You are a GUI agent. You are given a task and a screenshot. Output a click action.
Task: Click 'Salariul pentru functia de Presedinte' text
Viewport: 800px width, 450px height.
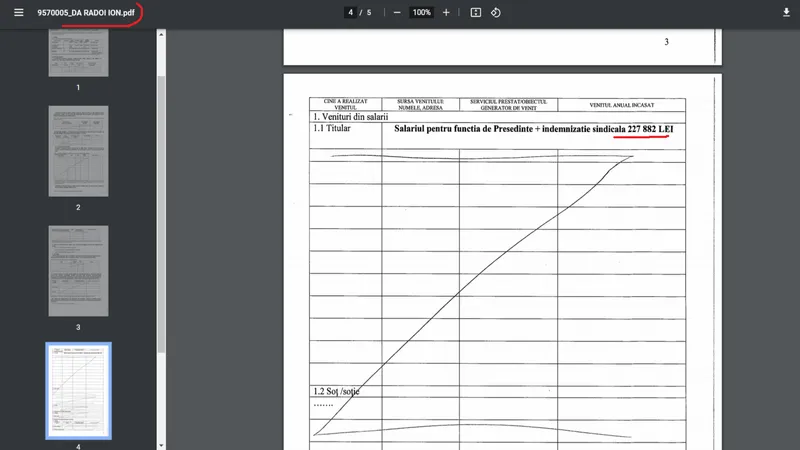pyautogui.click(x=463, y=129)
